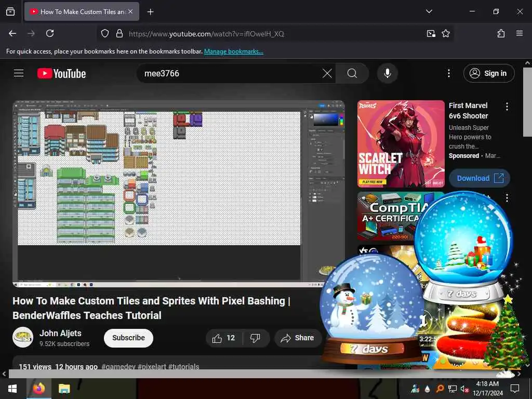The width and height of the screenshot is (532, 399).
Task: Open the Firefox application menu
Action: point(519,33)
